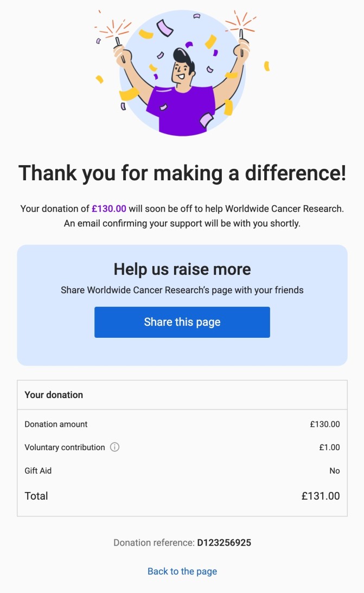Viewport: 364px width, 593px height.
Task: Select the donation reference number D123256925
Action: 224,542
